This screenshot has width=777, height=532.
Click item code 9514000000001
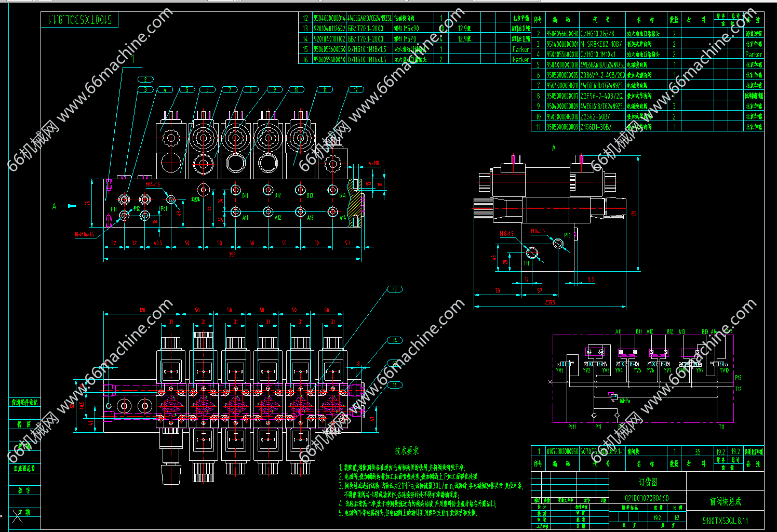click(x=562, y=44)
